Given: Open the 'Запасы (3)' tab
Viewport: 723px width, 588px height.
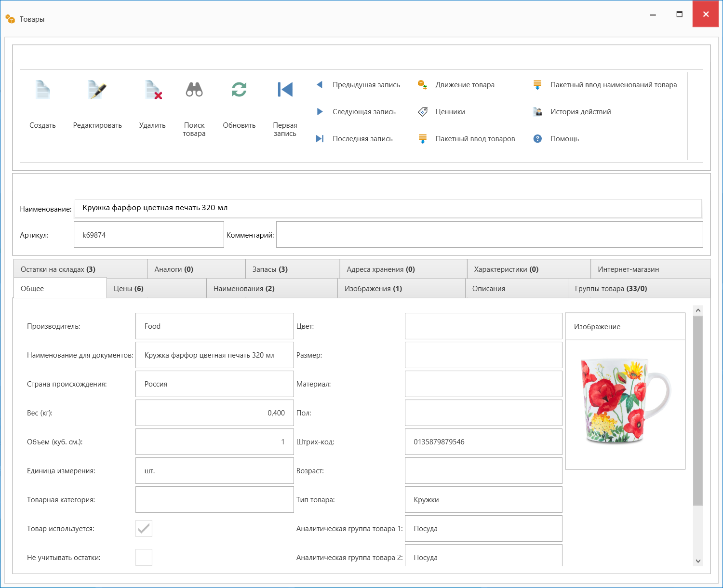Looking at the screenshot, I should [293, 269].
